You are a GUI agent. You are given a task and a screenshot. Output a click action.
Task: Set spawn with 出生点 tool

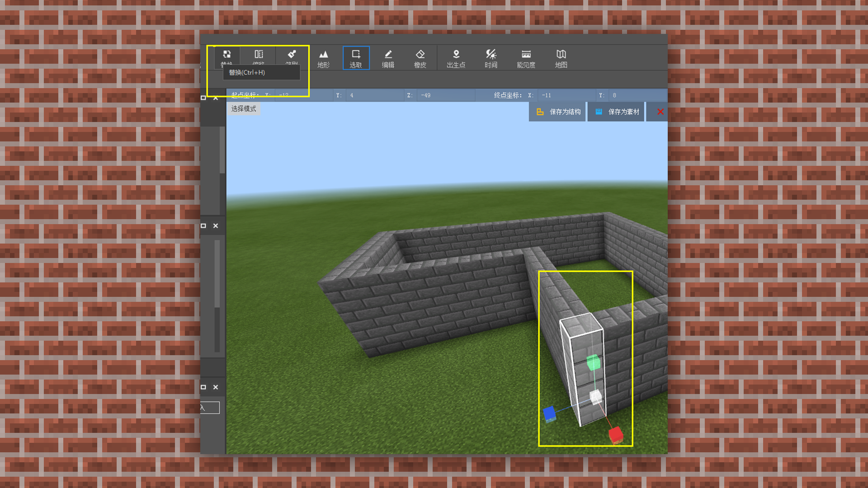pos(456,58)
